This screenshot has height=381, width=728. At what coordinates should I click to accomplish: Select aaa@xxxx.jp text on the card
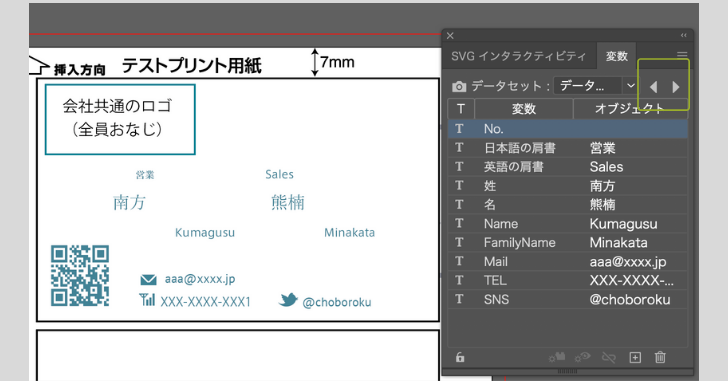[x=200, y=279]
